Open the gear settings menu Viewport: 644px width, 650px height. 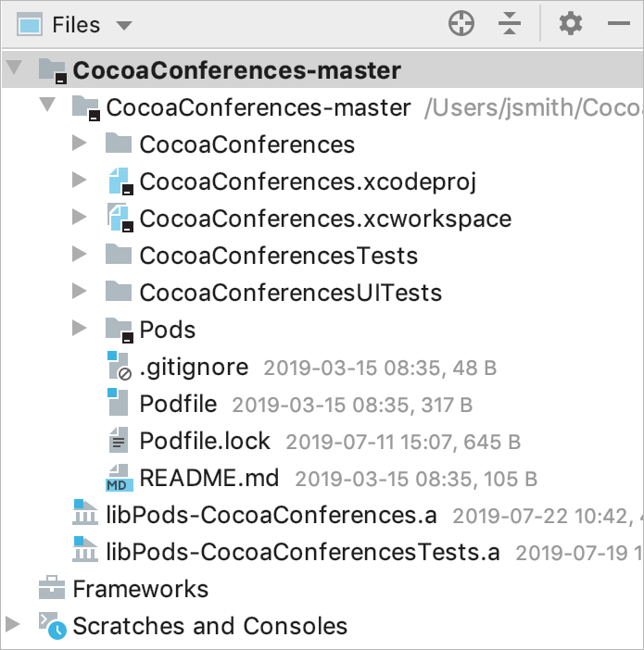pos(571,24)
